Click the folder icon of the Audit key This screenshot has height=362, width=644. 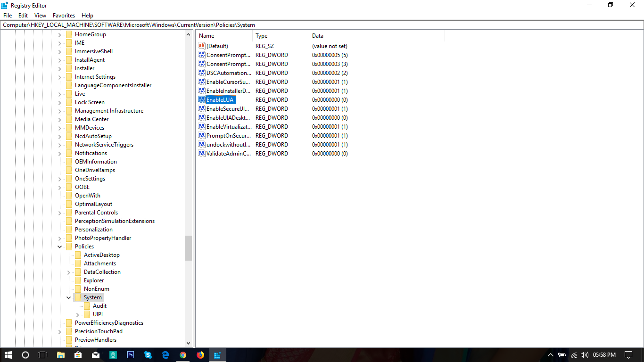tap(87, 306)
